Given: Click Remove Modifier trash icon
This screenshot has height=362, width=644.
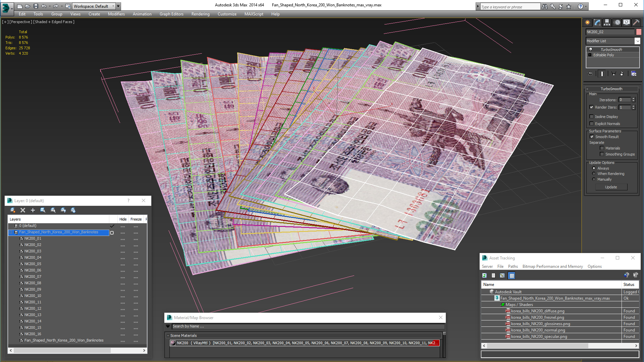Looking at the screenshot, I should [x=622, y=74].
